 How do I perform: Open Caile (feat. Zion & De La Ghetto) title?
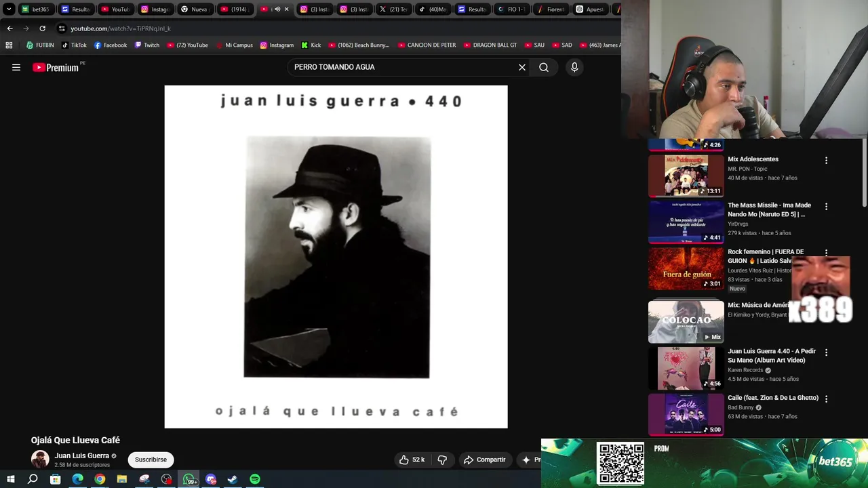[773, 398]
